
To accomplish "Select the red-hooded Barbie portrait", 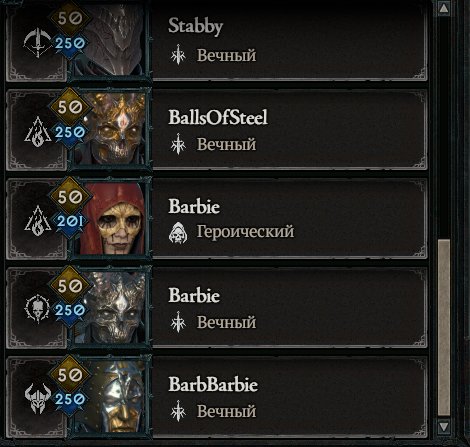I will [x=112, y=218].
